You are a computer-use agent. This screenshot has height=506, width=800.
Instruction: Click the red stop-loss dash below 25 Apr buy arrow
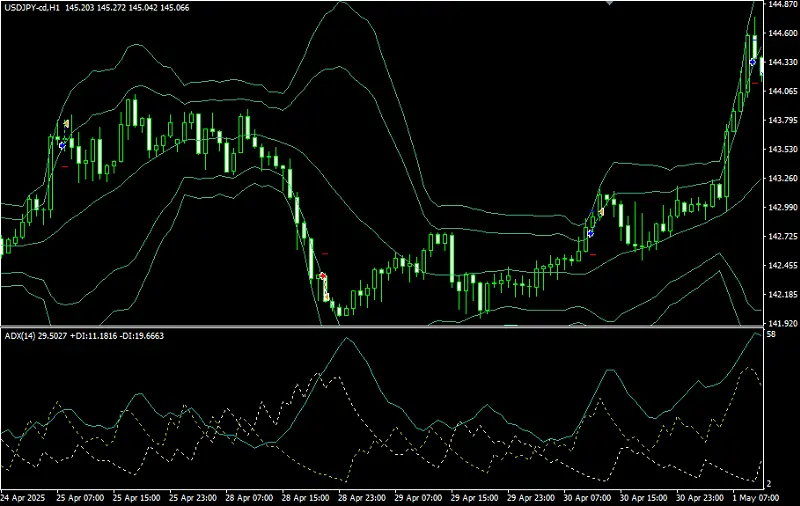(64, 167)
